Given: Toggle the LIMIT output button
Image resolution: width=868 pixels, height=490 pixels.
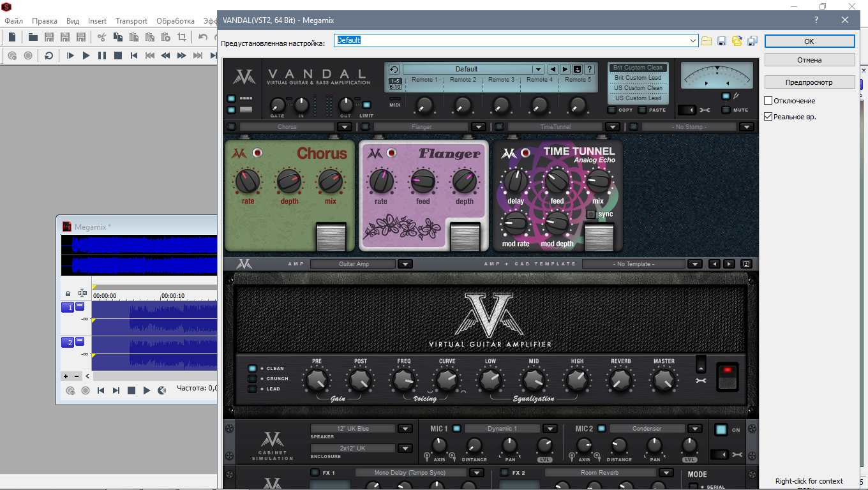Looking at the screenshot, I should pos(366,105).
